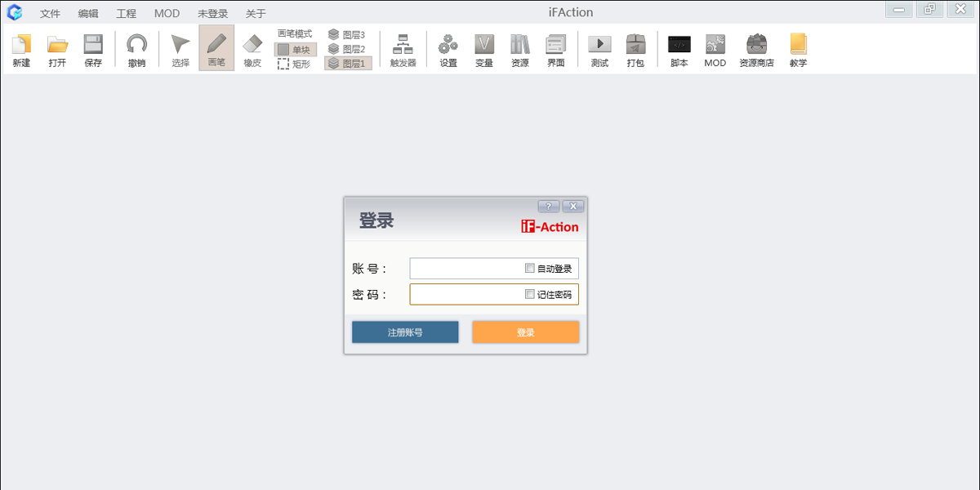Open the 未登录 menu
980x490 pixels.
coord(213,13)
